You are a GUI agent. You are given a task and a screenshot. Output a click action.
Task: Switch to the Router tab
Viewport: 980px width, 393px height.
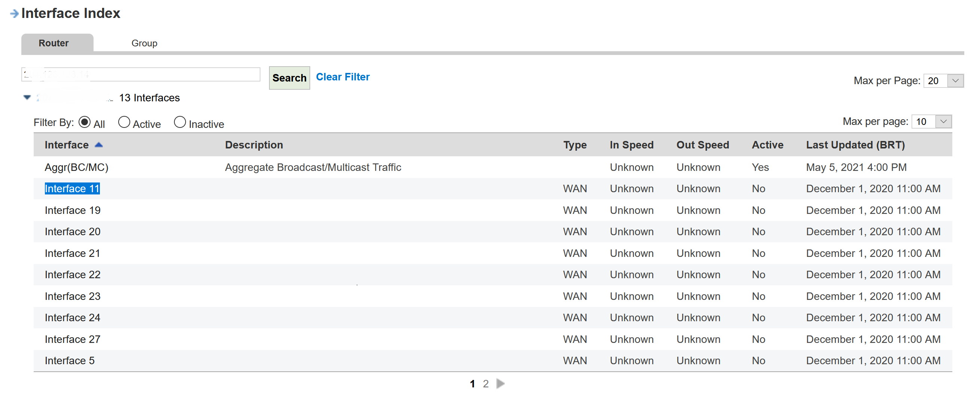point(54,43)
